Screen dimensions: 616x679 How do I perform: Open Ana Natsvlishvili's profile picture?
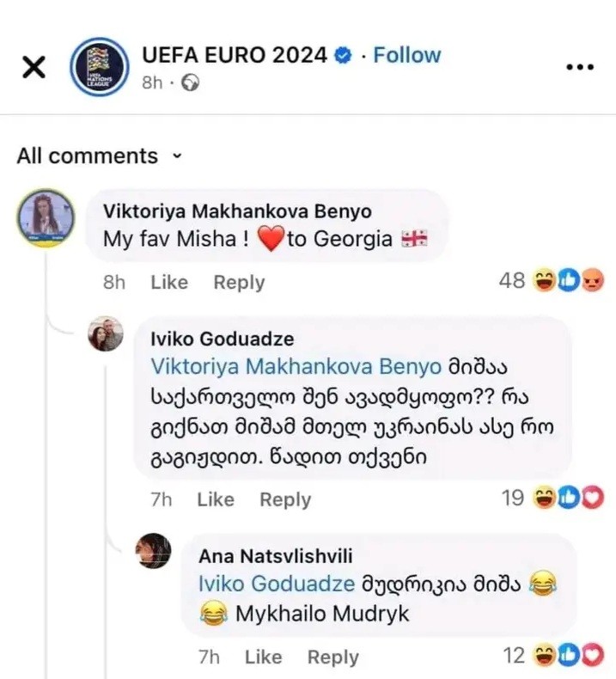(153, 550)
